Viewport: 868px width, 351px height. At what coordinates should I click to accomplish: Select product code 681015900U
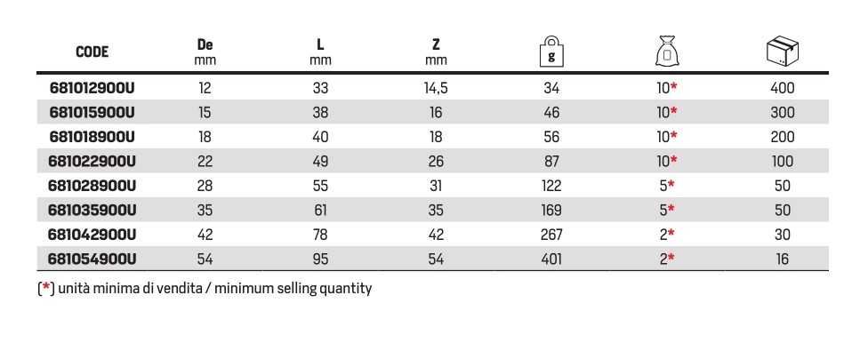(92, 112)
